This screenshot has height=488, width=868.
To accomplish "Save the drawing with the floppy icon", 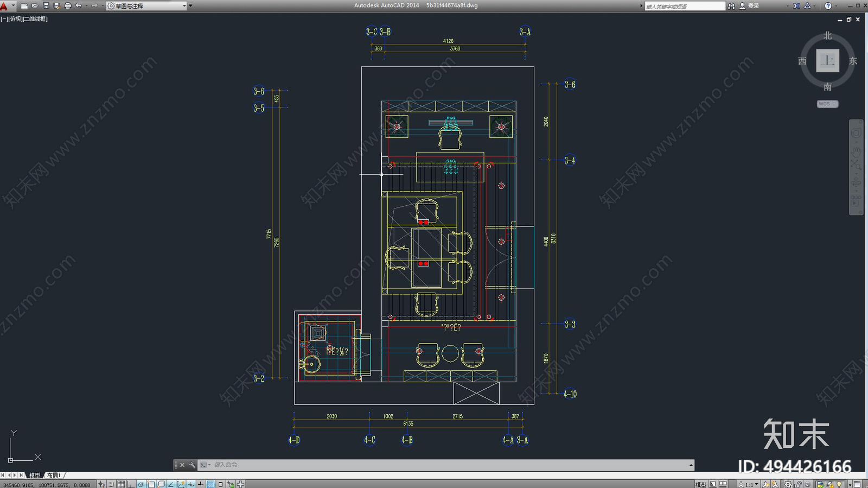I will [46, 6].
